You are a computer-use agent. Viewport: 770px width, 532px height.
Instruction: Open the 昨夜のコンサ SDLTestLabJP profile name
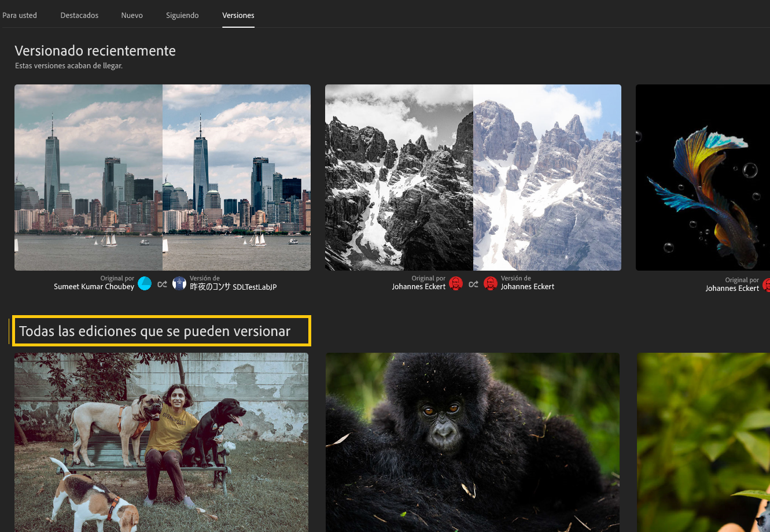[233, 287]
